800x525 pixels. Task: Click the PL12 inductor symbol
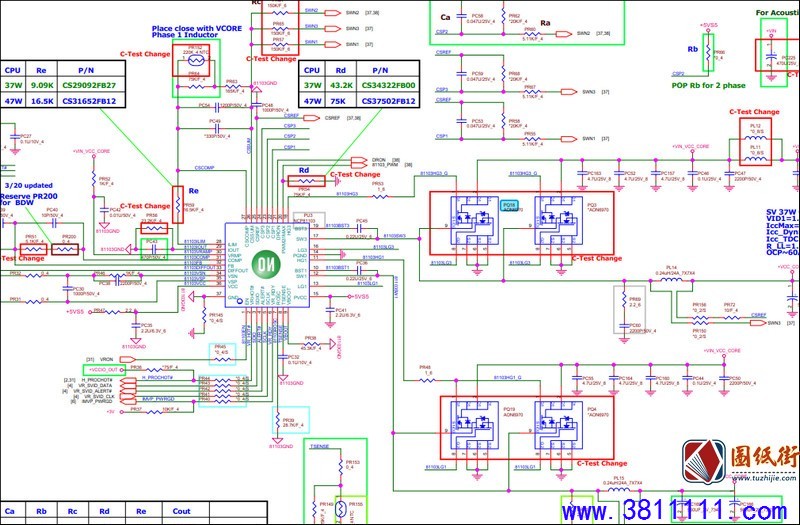[x=755, y=138]
